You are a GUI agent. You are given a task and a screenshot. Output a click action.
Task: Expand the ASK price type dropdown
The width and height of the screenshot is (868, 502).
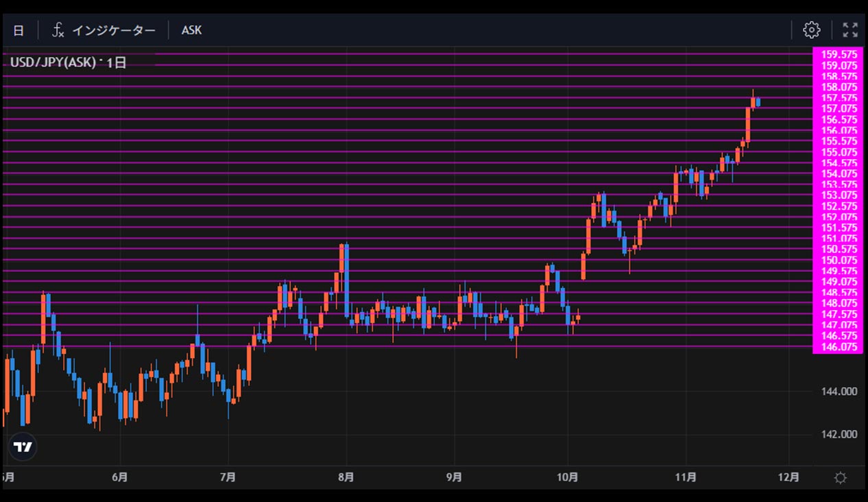(x=191, y=30)
